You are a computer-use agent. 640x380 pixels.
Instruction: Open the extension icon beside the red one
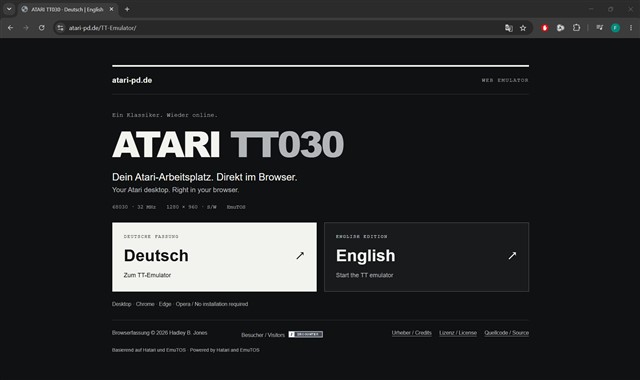[560, 28]
